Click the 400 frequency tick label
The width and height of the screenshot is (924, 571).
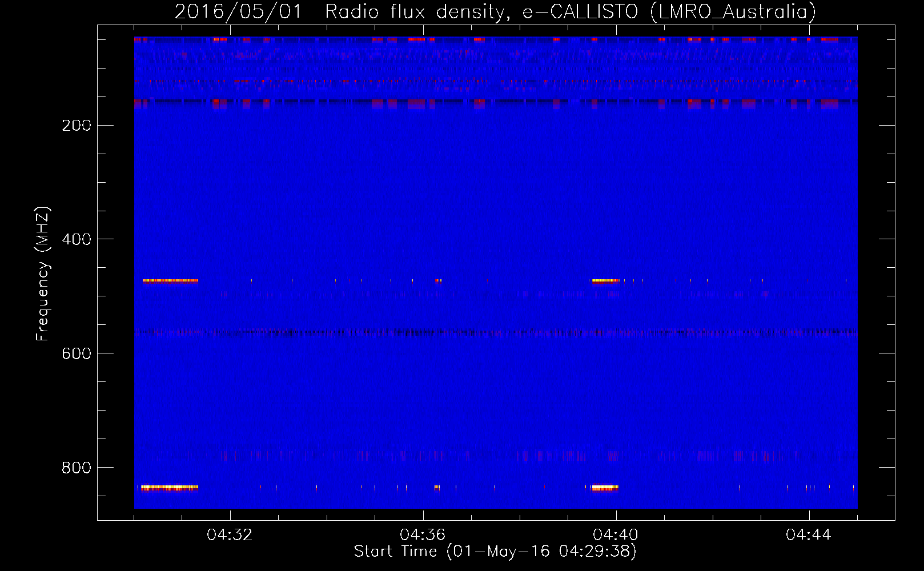pyautogui.click(x=77, y=240)
